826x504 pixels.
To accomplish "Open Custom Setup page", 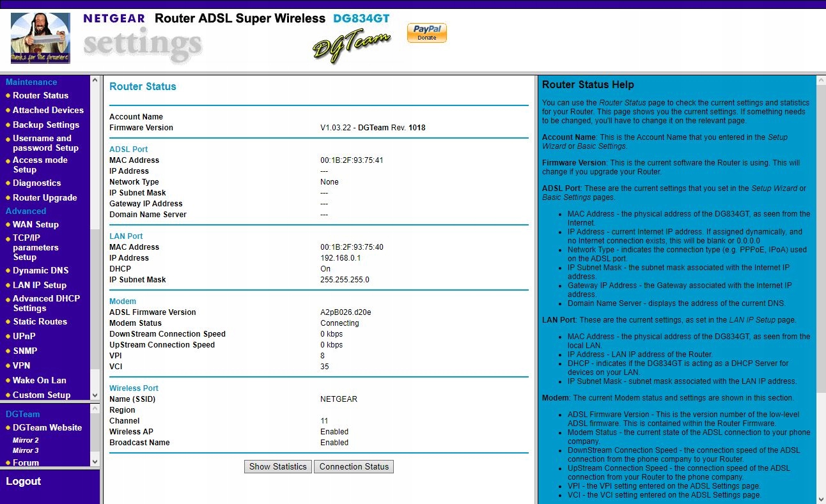I will [42, 395].
